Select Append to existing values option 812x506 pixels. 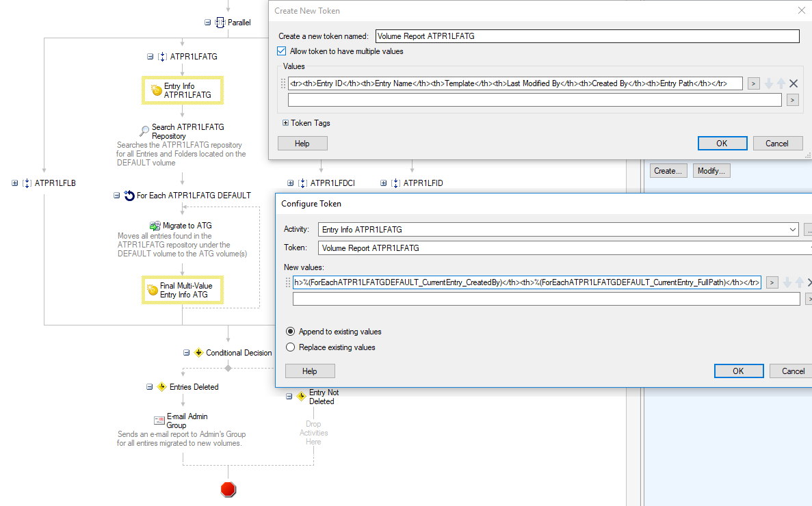point(291,332)
